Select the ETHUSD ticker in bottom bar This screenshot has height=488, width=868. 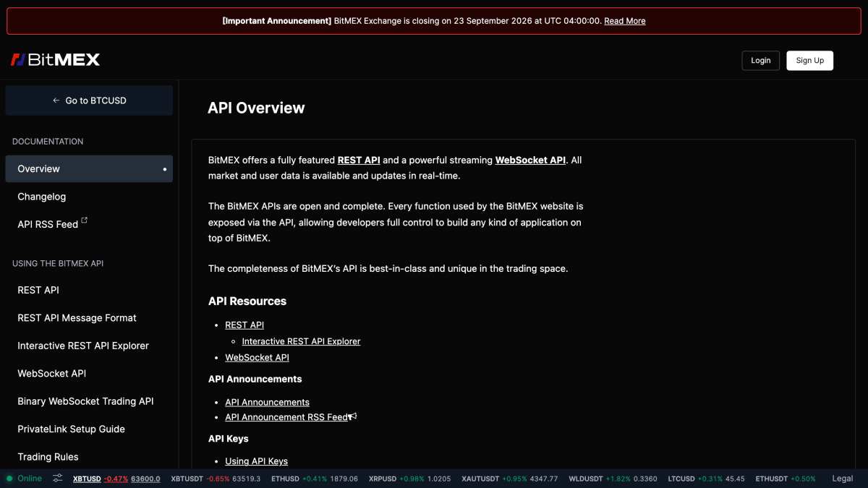click(x=315, y=479)
